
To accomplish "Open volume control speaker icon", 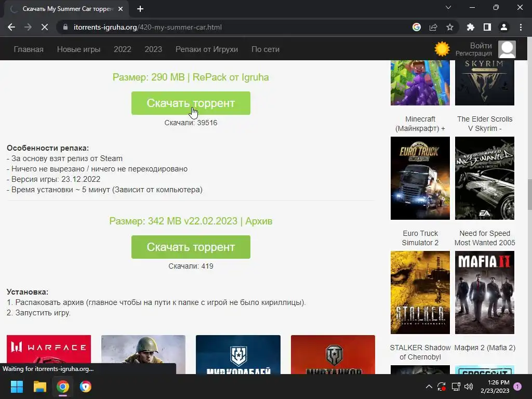I will click(469, 387).
